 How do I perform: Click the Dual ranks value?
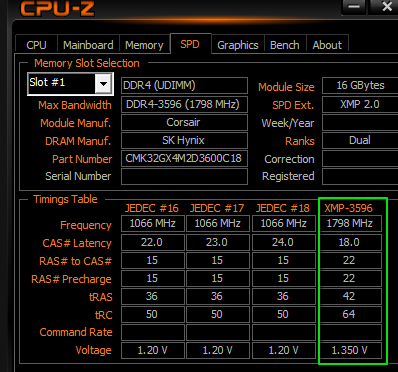[x=360, y=140]
